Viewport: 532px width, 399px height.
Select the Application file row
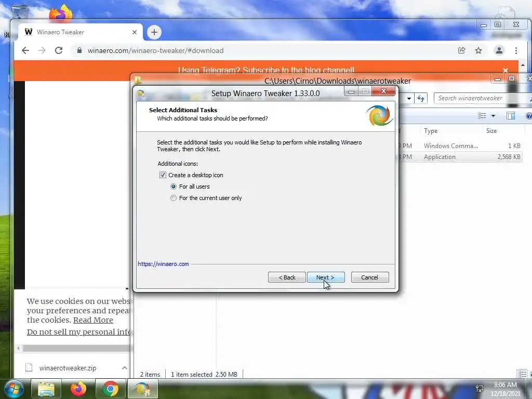pos(461,157)
